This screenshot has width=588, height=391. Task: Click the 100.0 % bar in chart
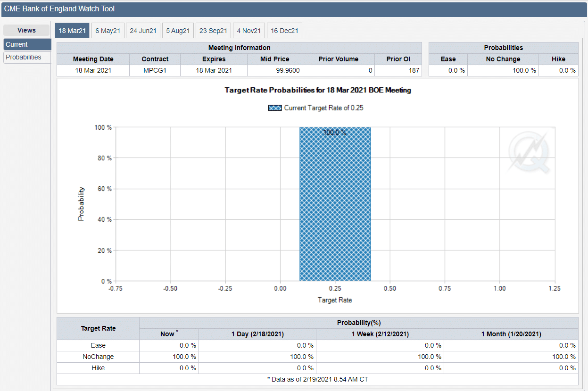335,204
